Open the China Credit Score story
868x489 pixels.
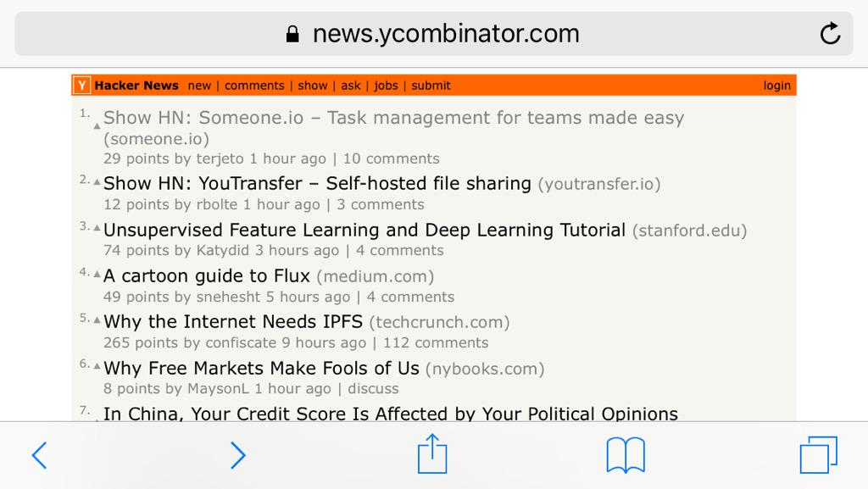coord(391,414)
